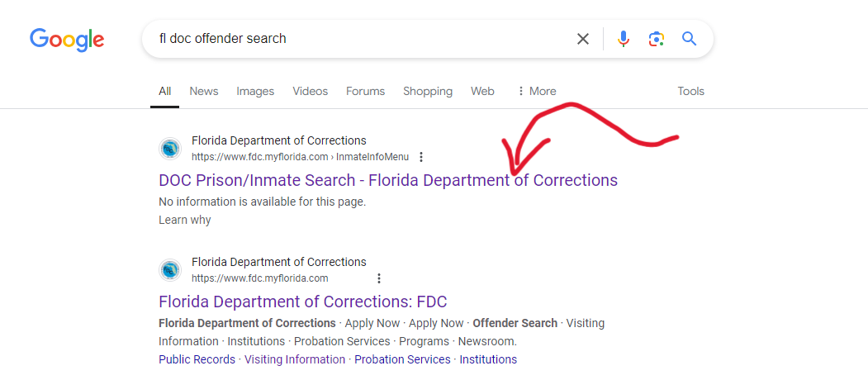Image resolution: width=868 pixels, height=380 pixels.
Task: Click first result's Florida DOC favicon
Action: [170, 149]
